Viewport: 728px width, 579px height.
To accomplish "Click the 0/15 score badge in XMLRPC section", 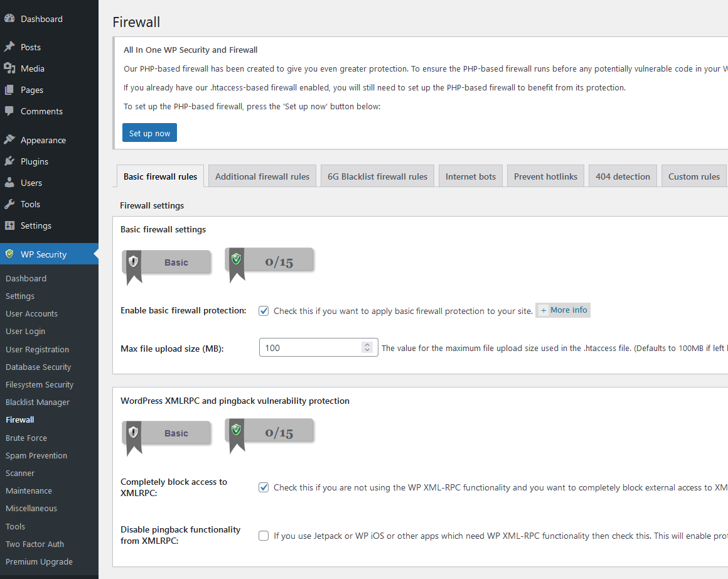I will [269, 435].
